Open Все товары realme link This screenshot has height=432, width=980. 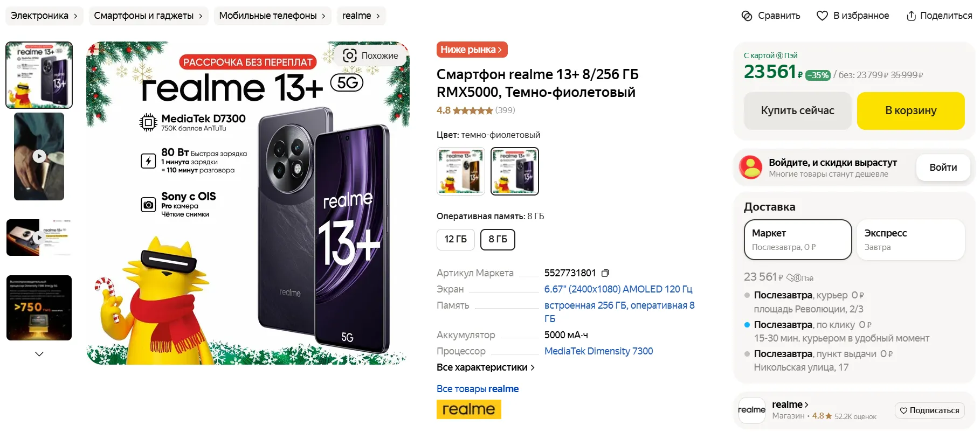(478, 389)
